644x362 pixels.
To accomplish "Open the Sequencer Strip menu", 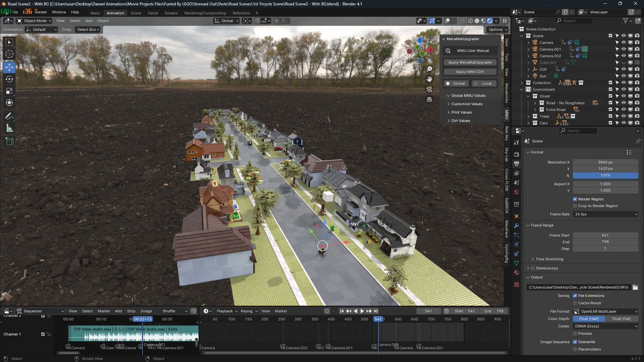I will 131,311.
